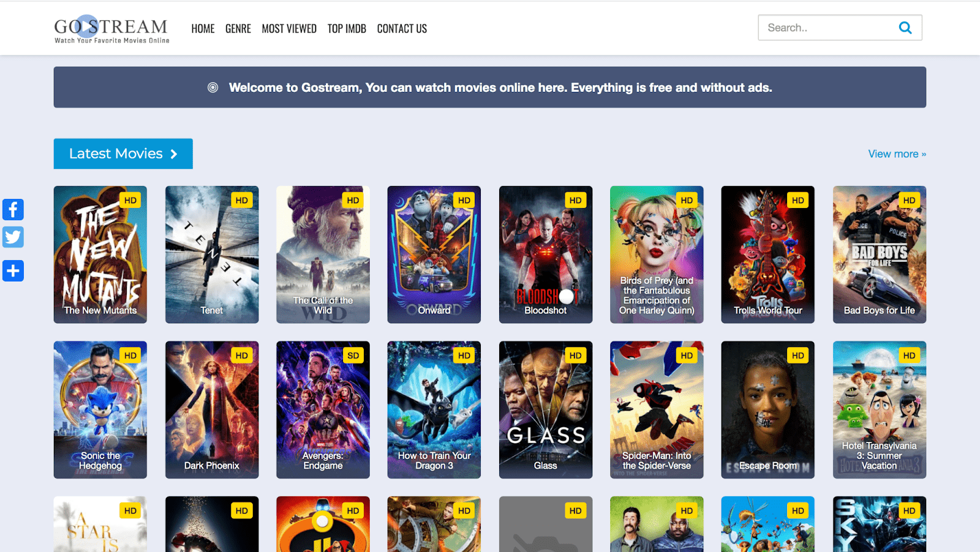
Task: Open Spider-Man: Into the Spider-Verse poster
Action: pyautogui.click(x=657, y=410)
